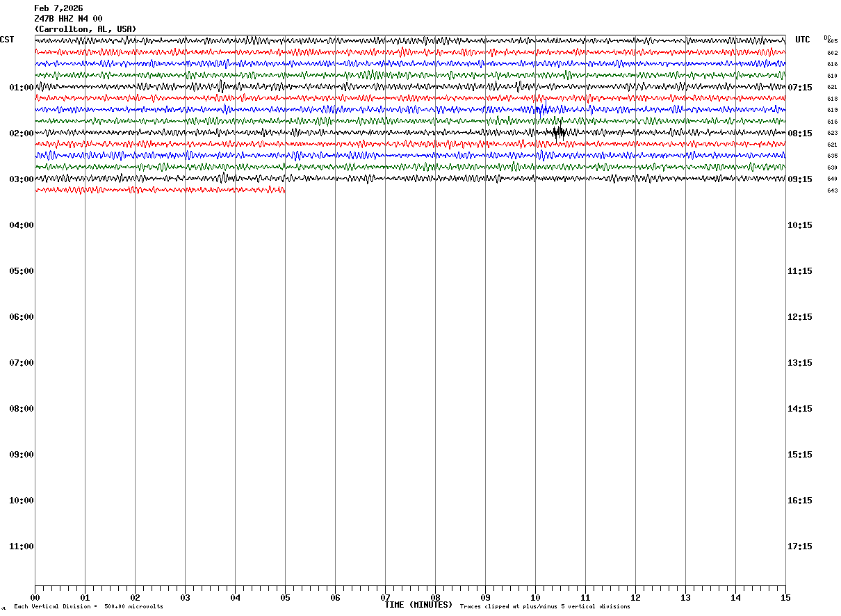Click the DC offset value '602'
841x616 pixels.
click(832, 53)
